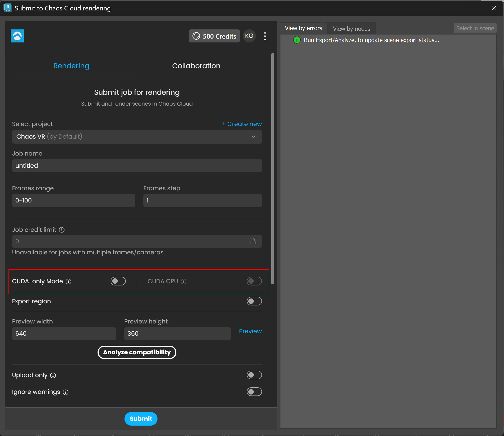Click the Job credit limit info icon
Image resolution: width=504 pixels, height=436 pixels.
pos(62,230)
